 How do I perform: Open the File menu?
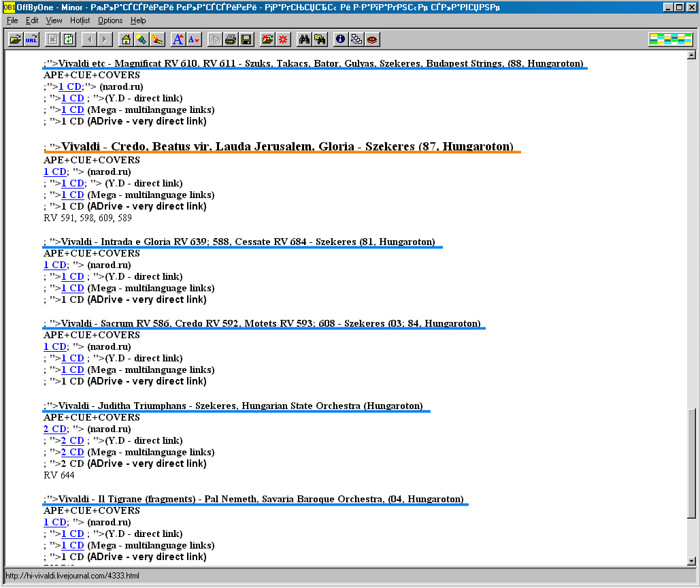[12, 20]
